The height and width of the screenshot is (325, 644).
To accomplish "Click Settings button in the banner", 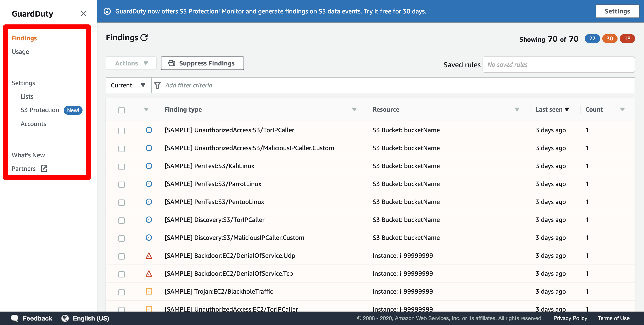I will [x=617, y=11].
